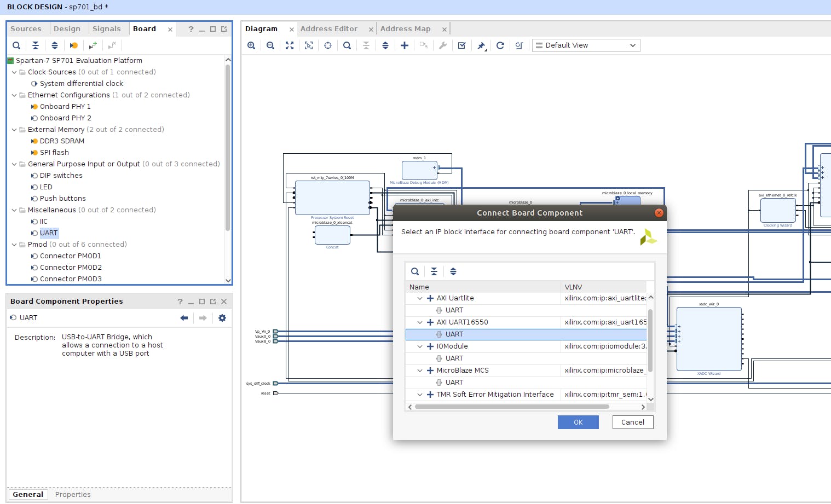The image size is (831, 504).
Task: Open the settings gear in Board Component Properties
Action: click(222, 318)
